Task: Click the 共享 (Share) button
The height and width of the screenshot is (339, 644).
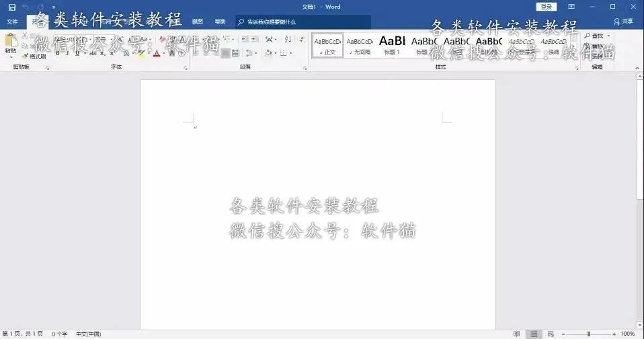Action: tap(623, 22)
